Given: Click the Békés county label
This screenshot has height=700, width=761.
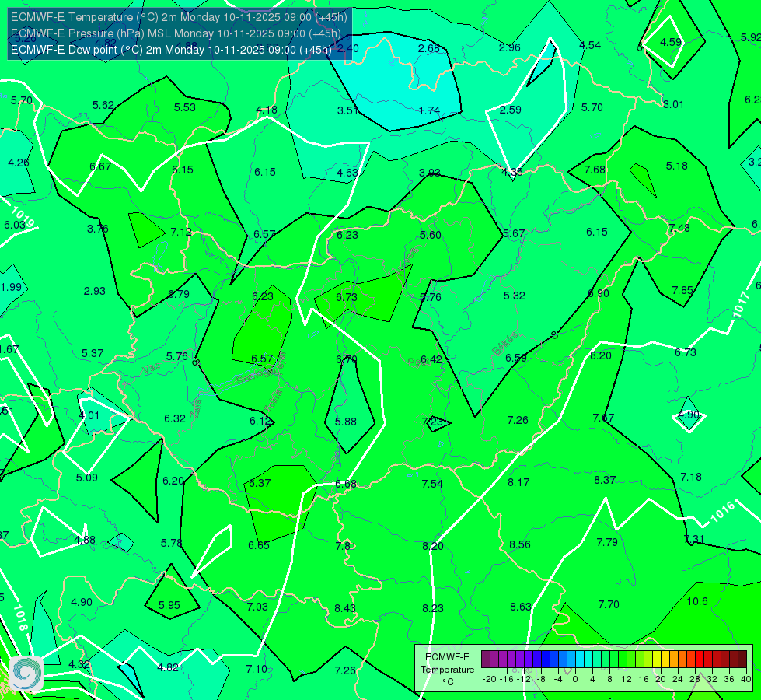Looking at the screenshot, I should point(505,343).
